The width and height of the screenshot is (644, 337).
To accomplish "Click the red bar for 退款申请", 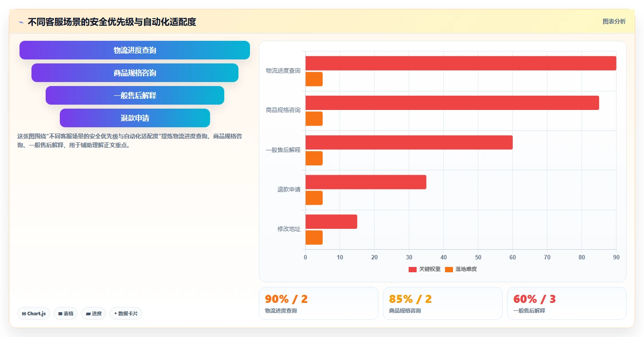I will point(366,182).
